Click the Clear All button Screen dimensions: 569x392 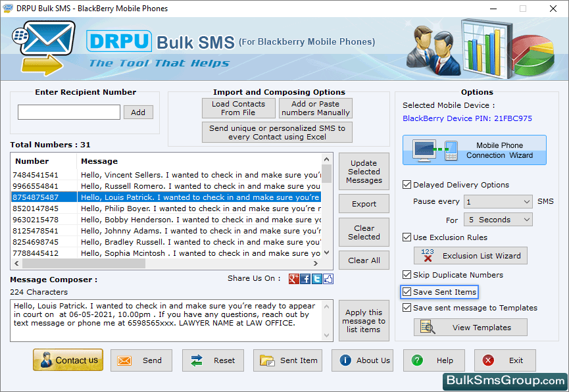pos(364,260)
